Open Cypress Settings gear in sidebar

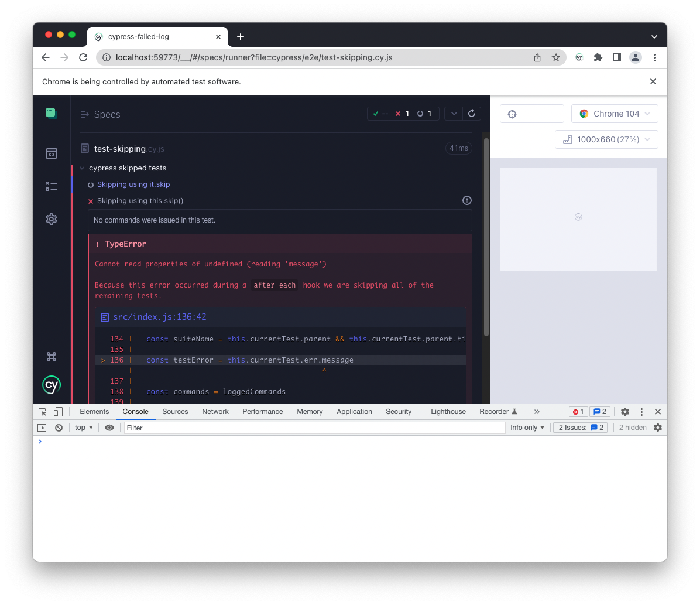point(52,219)
